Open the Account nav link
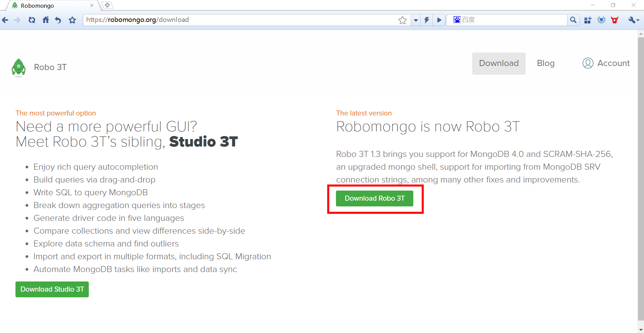This screenshot has width=644, height=333. click(606, 63)
